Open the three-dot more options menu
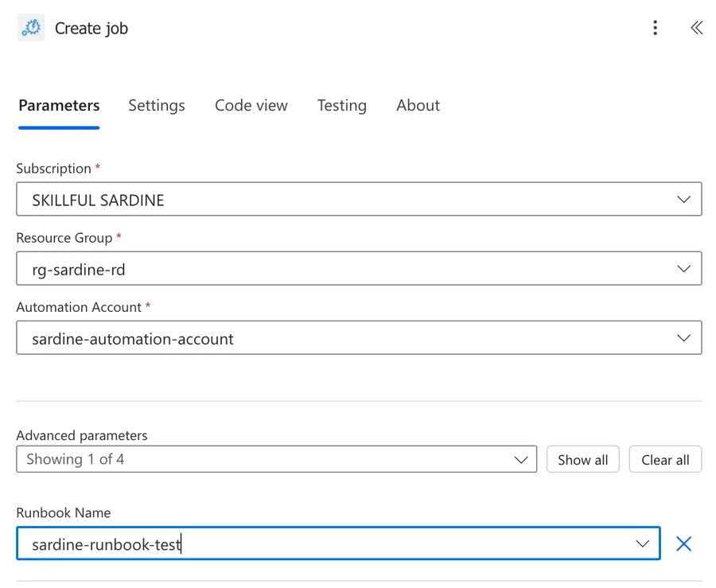 pyautogui.click(x=655, y=28)
